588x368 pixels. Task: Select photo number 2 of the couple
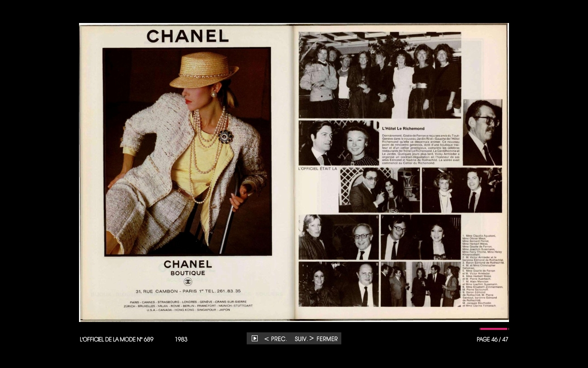coord(339,143)
